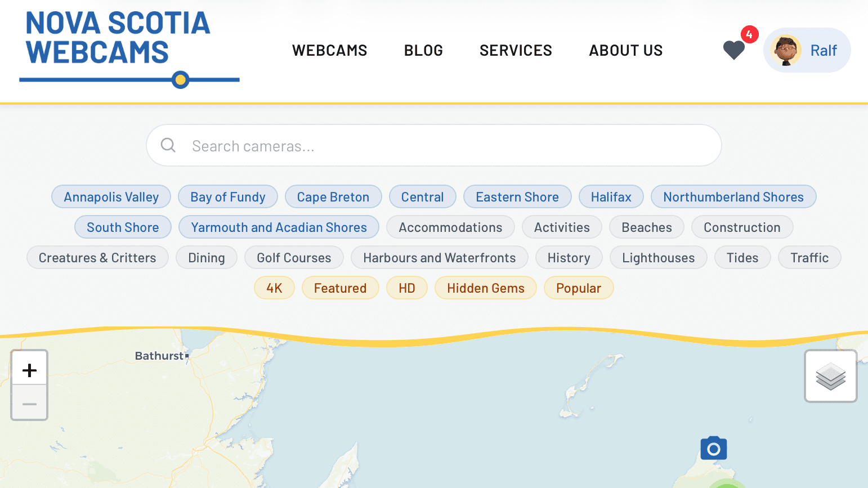This screenshot has width=868, height=488.
Task: Click the Search cameras input field
Action: coord(445,146)
